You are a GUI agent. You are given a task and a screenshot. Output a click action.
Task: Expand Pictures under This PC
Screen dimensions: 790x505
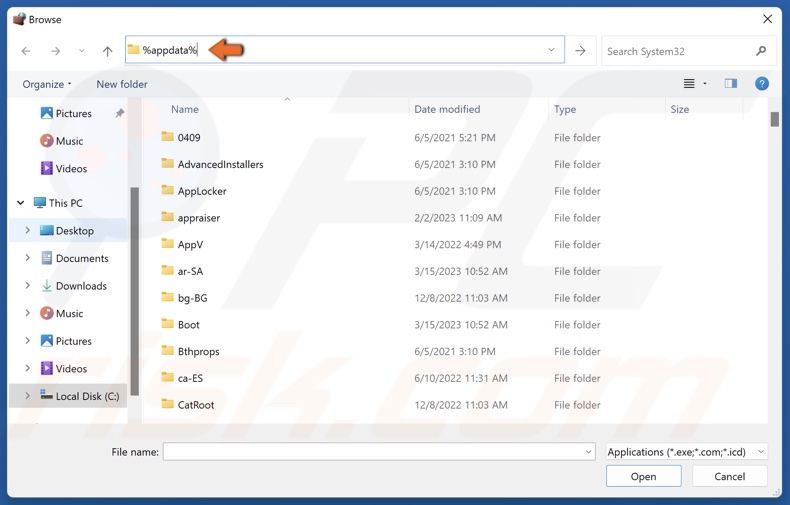tap(27, 341)
